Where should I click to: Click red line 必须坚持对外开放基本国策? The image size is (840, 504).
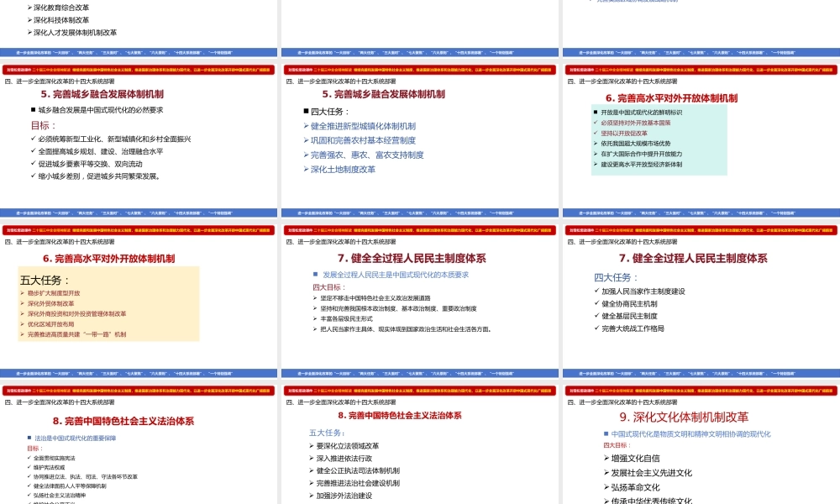click(635, 123)
